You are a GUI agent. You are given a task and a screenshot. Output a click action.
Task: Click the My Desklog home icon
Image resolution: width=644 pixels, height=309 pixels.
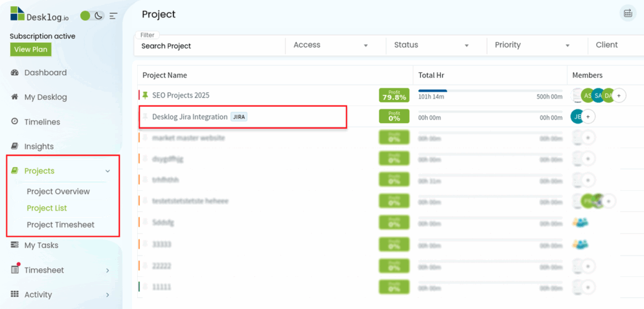pyautogui.click(x=14, y=97)
